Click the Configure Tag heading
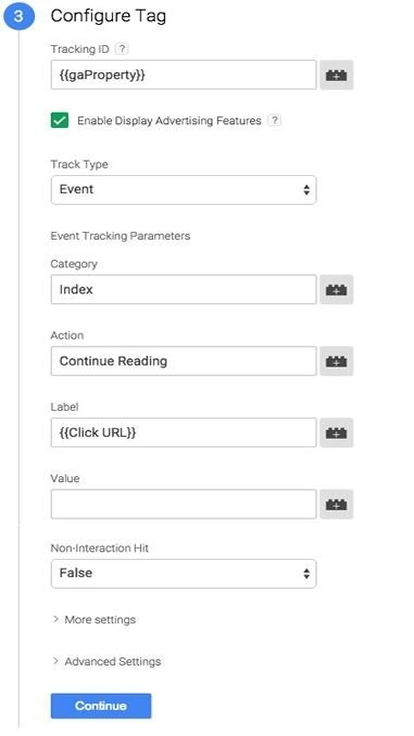The image size is (414, 736). [108, 16]
